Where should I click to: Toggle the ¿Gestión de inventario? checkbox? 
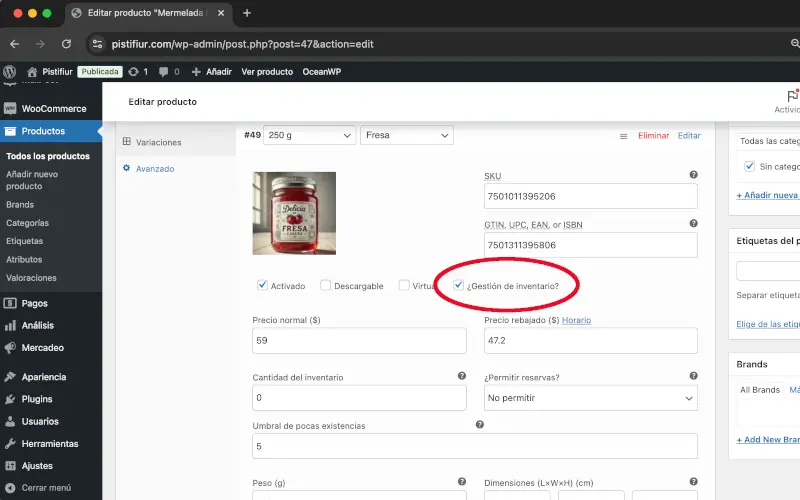point(458,285)
